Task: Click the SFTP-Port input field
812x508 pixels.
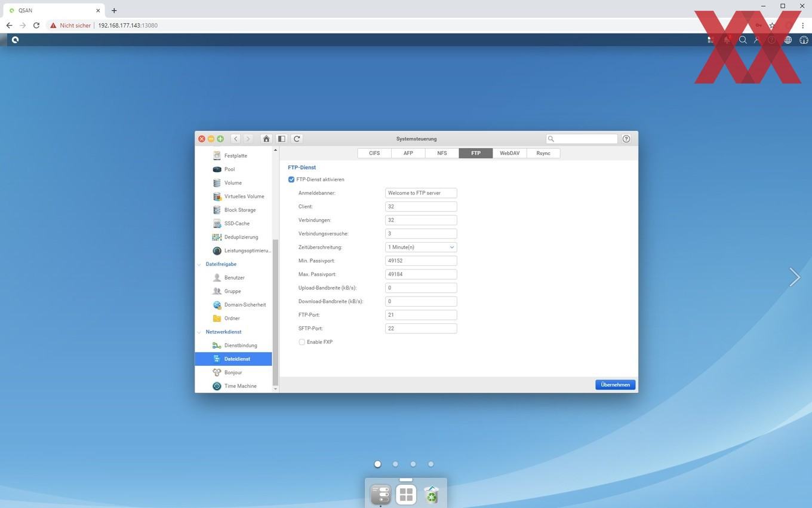Action: pyautogui.click(x=421, y=328)
